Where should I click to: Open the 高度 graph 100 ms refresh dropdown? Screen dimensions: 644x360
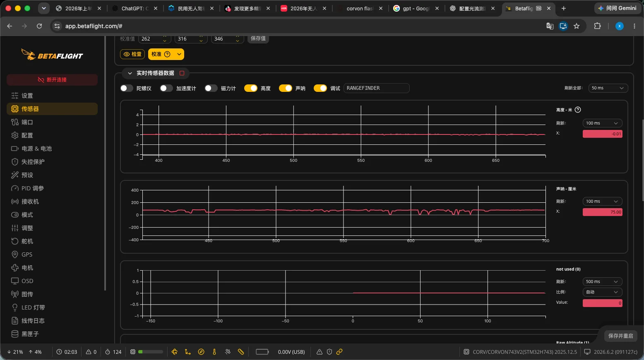tap(602, 123)
